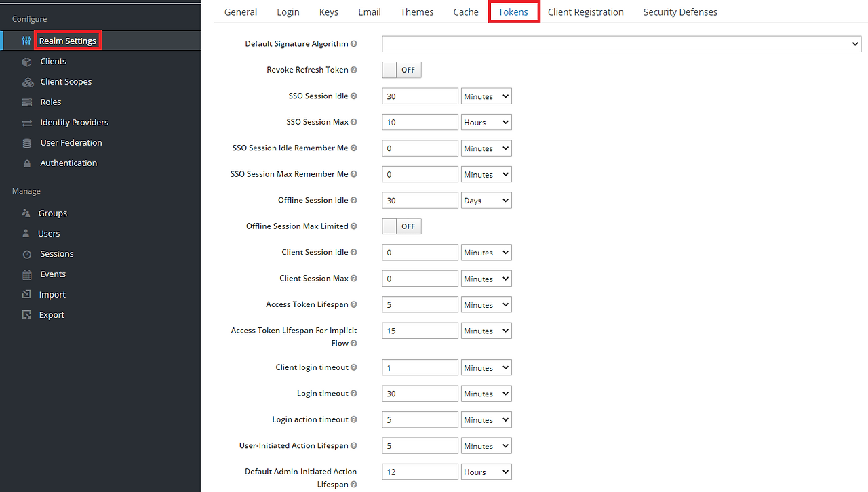Click the Import icon in sidebar
Image resolution: width=868 pixels, height=492 pixels.
[x=26, y=294]
